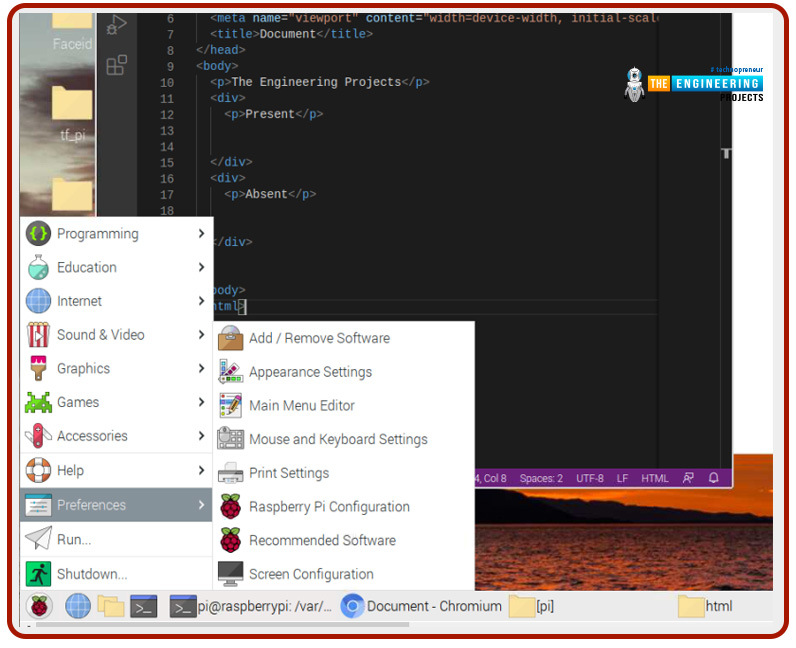
Task: Click the Help lifebuoy icon
Action: [x=39, y=470]
